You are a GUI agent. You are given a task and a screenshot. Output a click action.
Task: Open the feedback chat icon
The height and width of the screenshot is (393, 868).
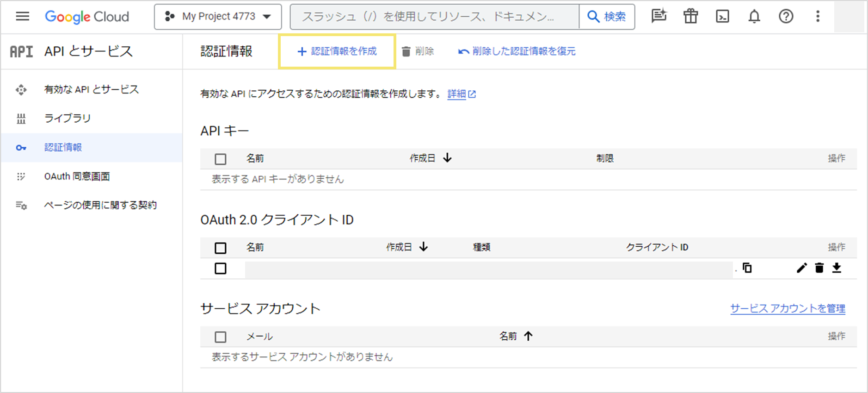(x=659, y=16)
